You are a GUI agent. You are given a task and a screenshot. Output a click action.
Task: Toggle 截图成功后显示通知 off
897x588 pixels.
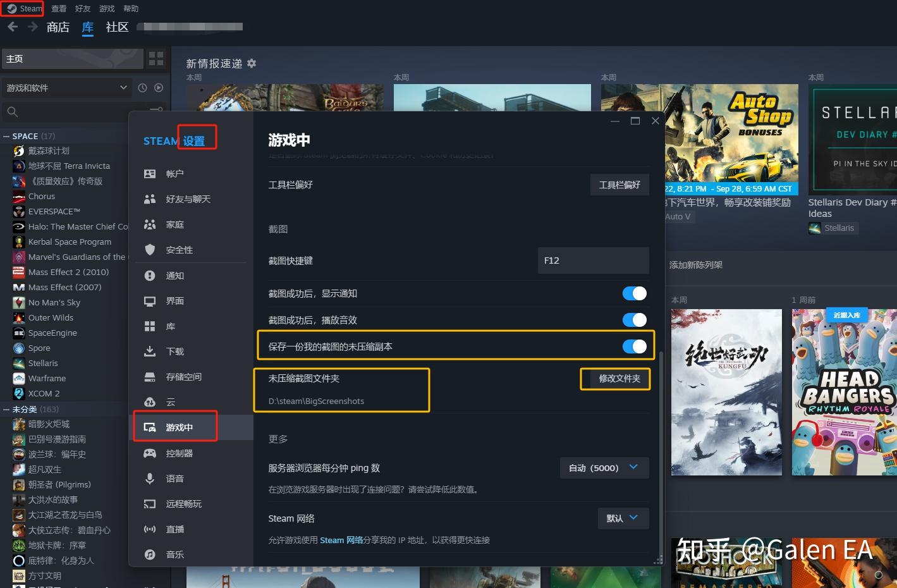(633, 293)
